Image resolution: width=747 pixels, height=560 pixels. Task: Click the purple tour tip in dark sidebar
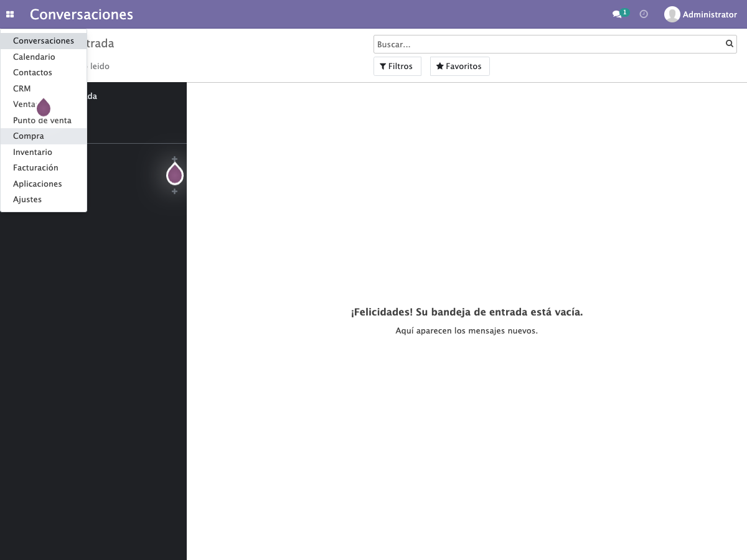(175, 174)
